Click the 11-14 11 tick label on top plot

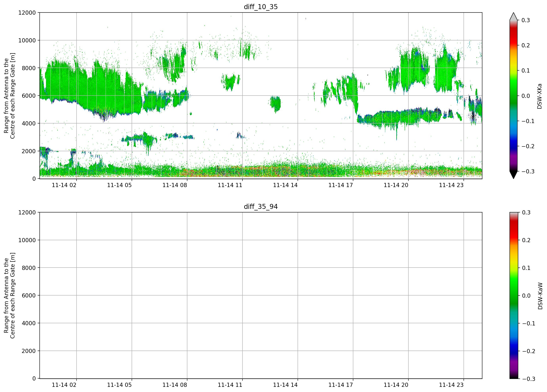click(230, 185)
